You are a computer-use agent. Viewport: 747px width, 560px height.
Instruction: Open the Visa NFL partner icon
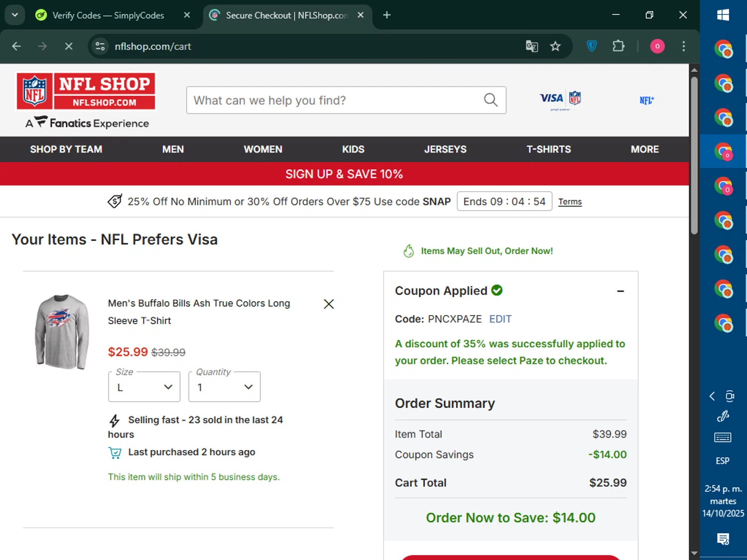(x=560, y=100)
